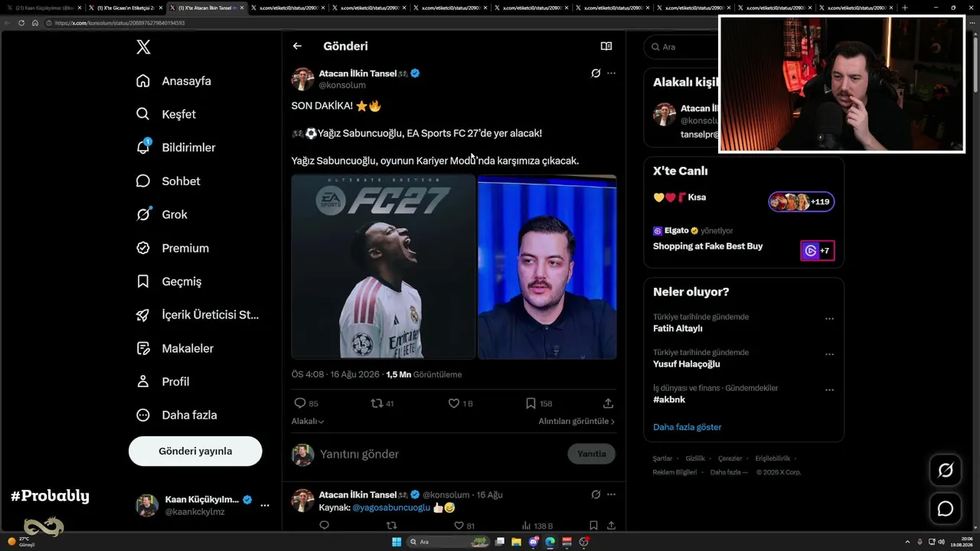Click the Gönderi yayınla button
This screenshot has height=551, width=980.
pos(195,452)
